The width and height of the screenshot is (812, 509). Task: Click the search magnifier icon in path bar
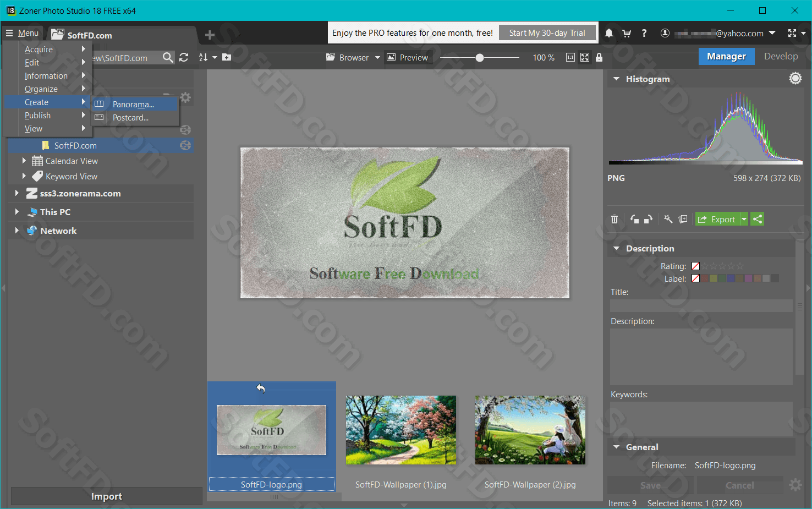(168, 57)
